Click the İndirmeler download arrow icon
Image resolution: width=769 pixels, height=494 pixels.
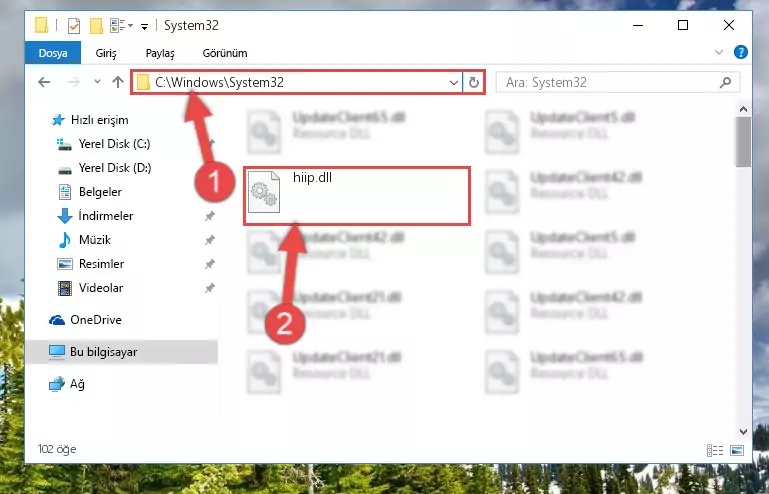point(65,216)
